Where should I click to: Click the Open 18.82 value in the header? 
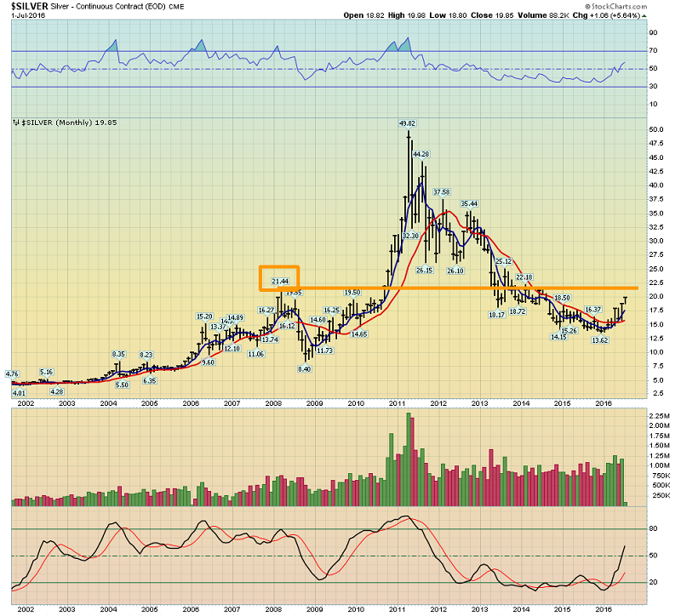[x=363, y=15]
